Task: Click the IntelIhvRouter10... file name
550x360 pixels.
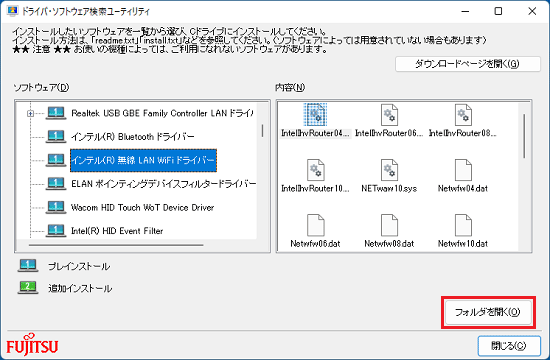Action: pos(315,188)
